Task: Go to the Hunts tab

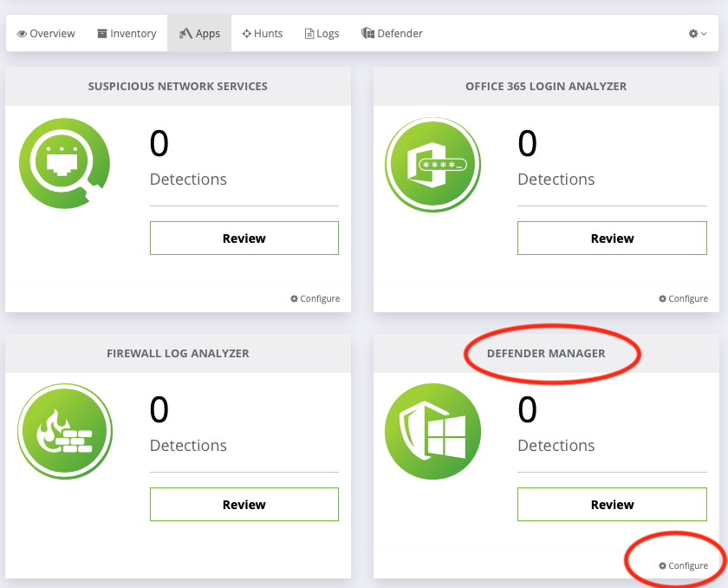Action: [x=263, y=34]
